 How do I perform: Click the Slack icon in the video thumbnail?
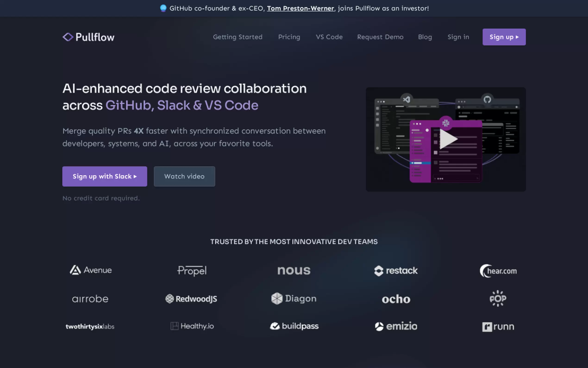[x=446, y=123]
